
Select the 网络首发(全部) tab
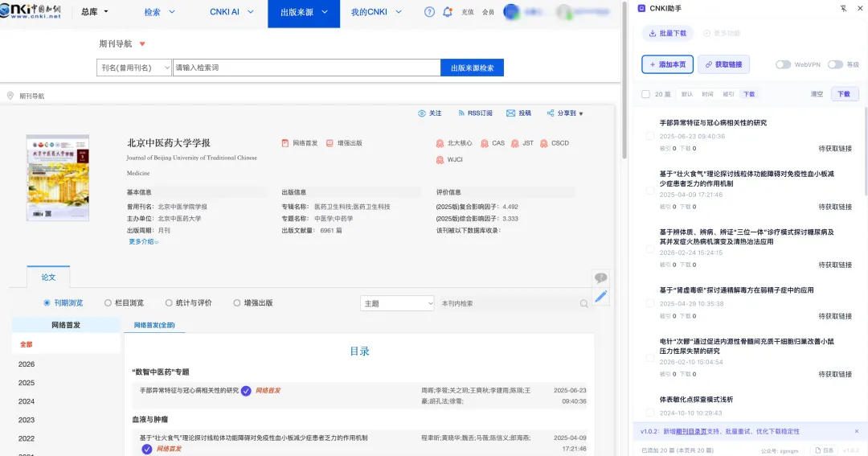coord(154,325)
